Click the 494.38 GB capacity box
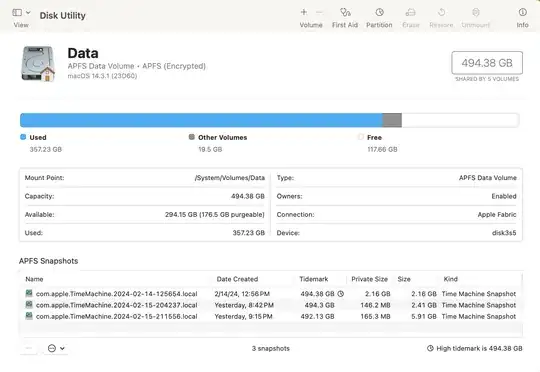The image size is (540, 372). [x=487, y=63]
